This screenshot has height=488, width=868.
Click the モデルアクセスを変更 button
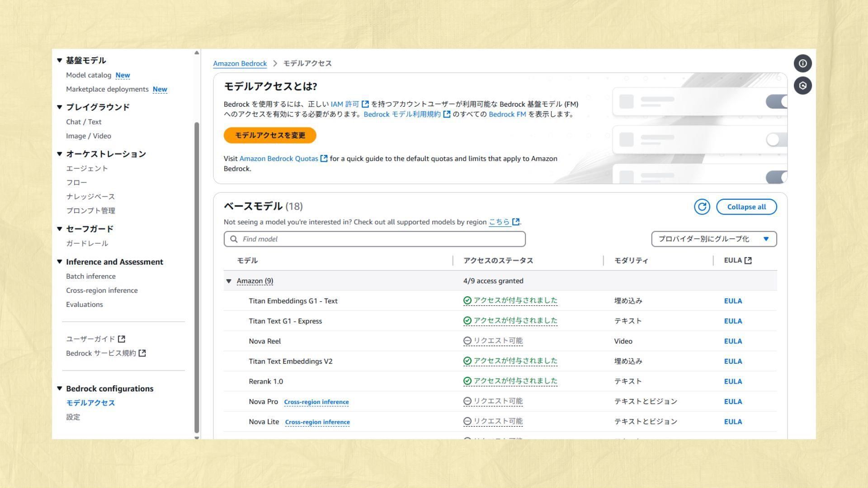click(270, 135)
